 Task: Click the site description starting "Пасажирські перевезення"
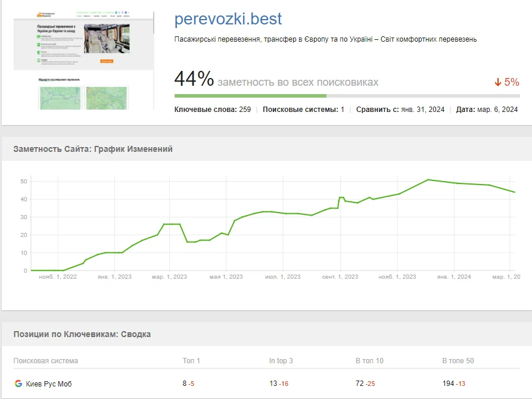(x=325, y=39)
